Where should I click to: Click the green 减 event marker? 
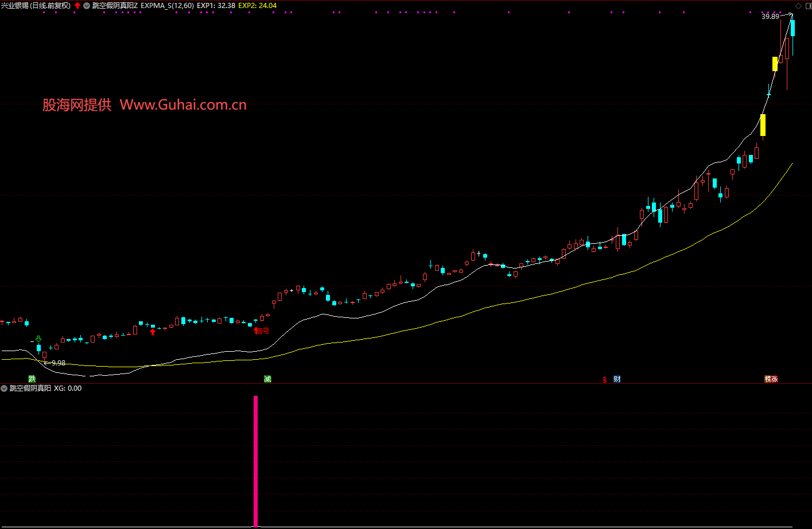point(267,379)
